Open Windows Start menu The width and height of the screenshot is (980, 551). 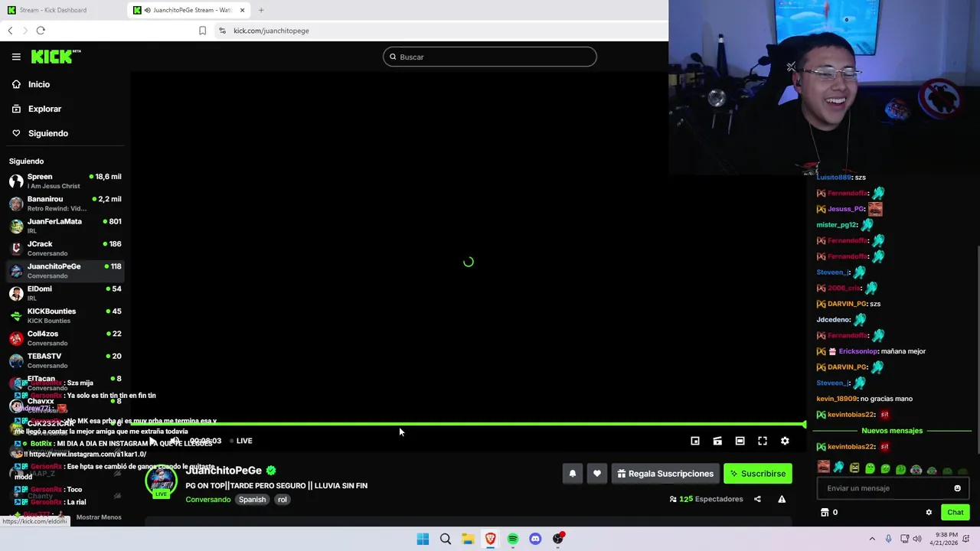click(423, 539)
